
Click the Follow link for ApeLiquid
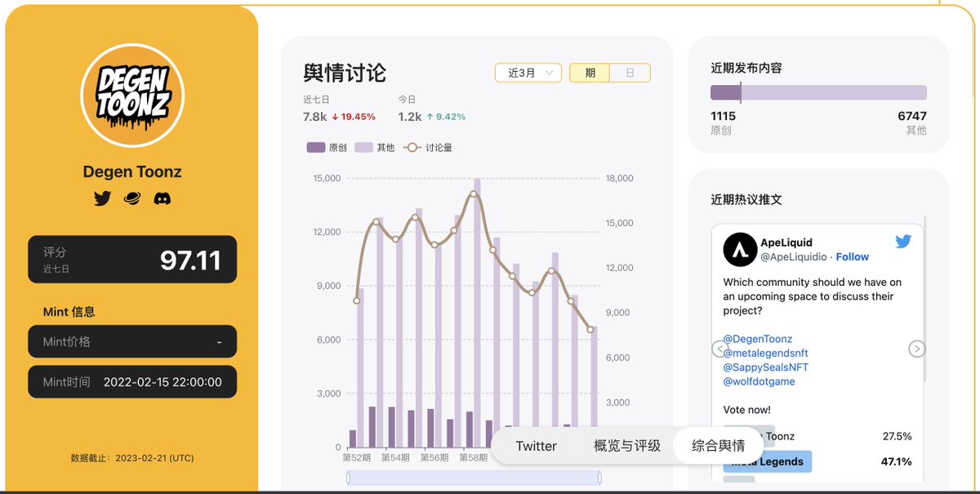pyautogui.click(x=853, y=256)
